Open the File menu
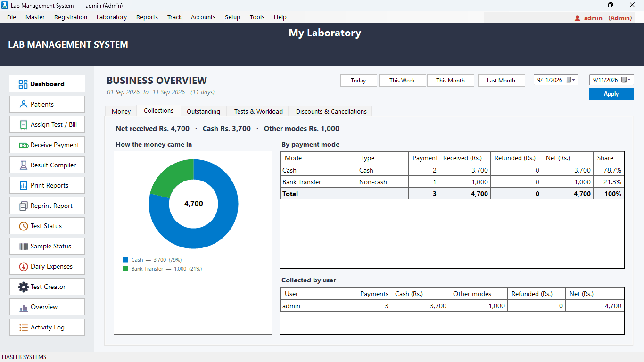This screenshot has width=644, height=362. click(x=11, y=17)
